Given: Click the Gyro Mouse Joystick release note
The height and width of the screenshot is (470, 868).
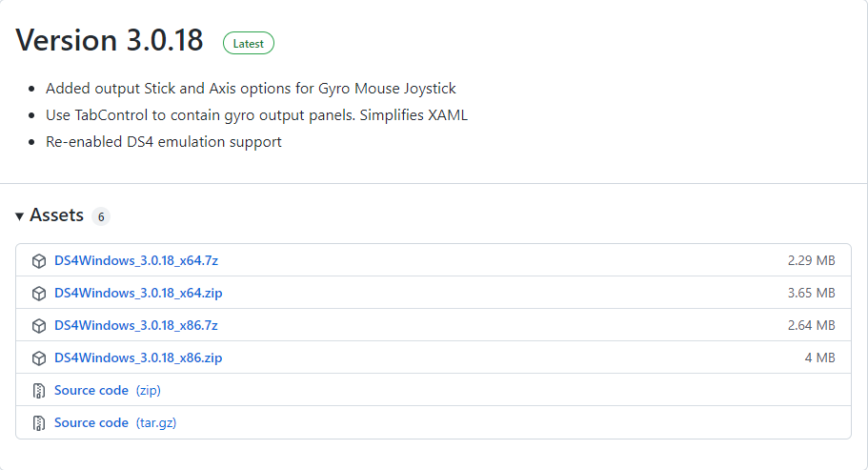Looking at the screenshot, I should 251,89.
